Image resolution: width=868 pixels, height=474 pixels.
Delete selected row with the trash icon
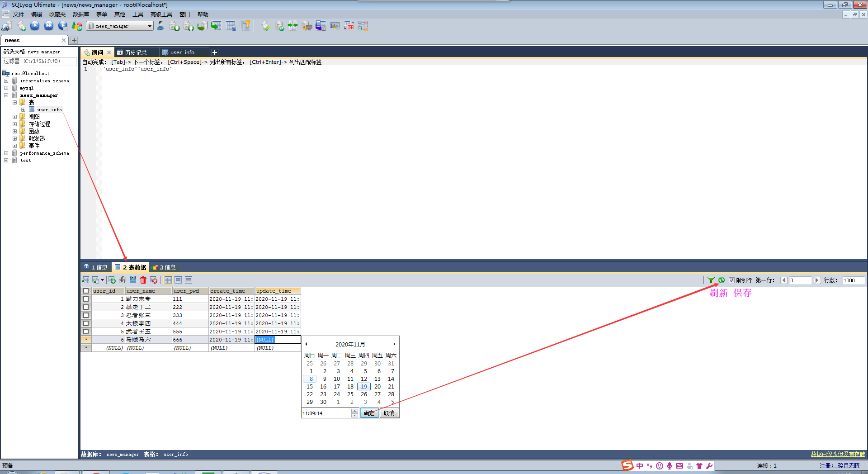coord(143,280)
